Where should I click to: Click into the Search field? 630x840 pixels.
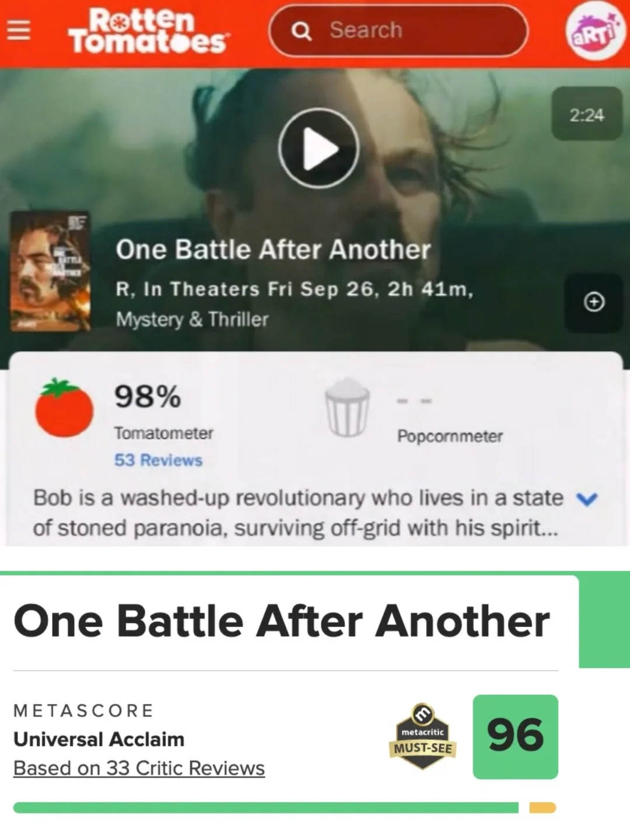pyautogui.click(x=398, y=30)
